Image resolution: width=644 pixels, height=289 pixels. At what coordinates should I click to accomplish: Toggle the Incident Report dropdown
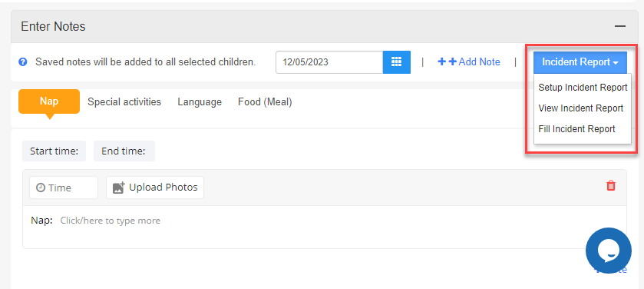[580, 62]
